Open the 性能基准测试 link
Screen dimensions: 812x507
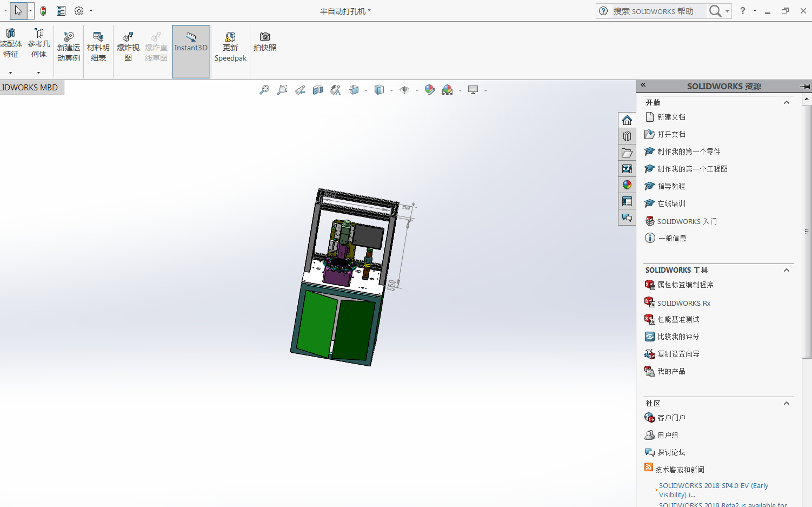[678, 319]
